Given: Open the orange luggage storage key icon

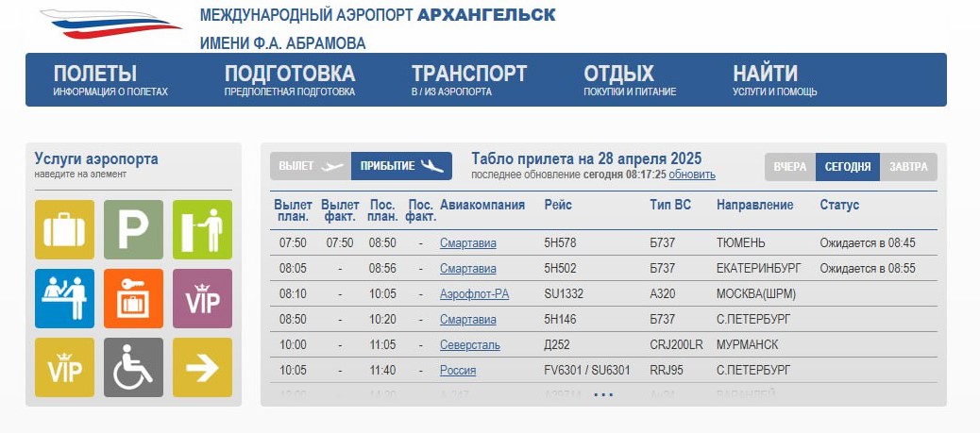Looking at the screenshot, I should coord(133,299).
